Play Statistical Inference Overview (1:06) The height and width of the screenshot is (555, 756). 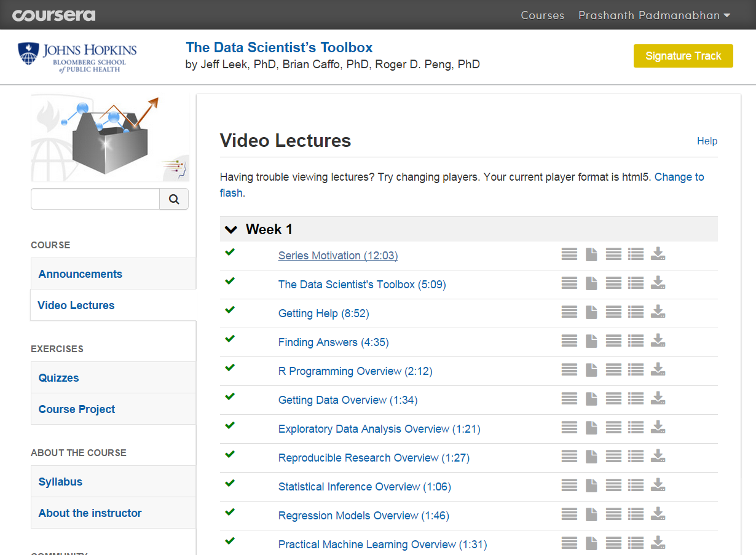pos(364,487)
